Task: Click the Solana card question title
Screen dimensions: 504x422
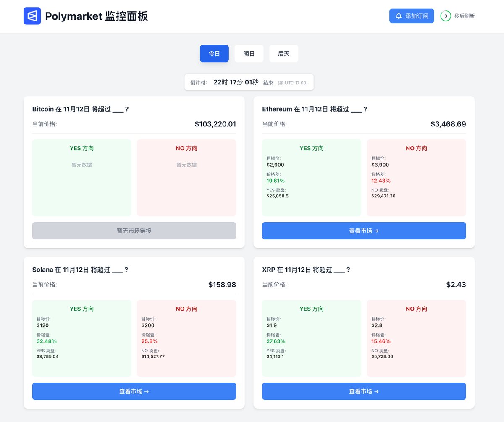Action: pyautogui.click(x=80, y=270)
